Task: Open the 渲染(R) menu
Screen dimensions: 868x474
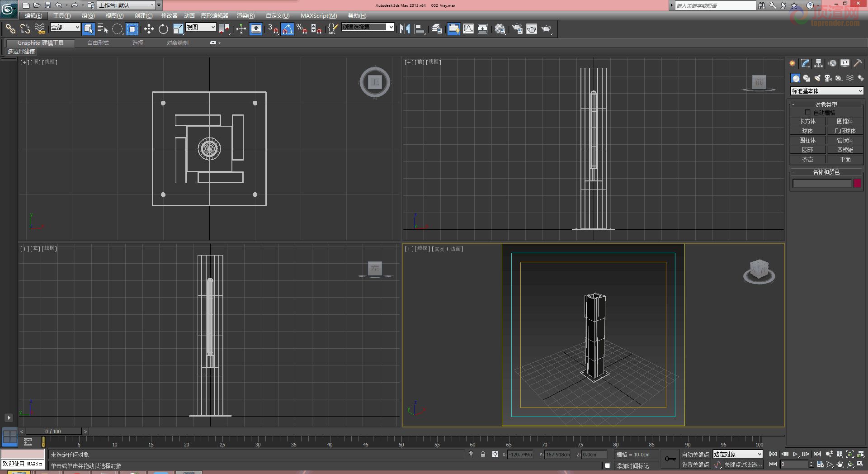Action: click(245, 16)
